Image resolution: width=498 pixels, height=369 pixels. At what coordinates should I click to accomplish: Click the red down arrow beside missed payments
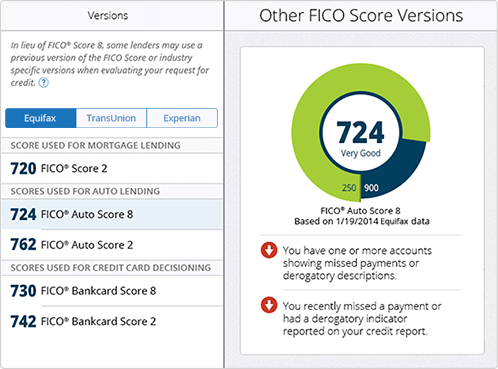tap(269, 250)
